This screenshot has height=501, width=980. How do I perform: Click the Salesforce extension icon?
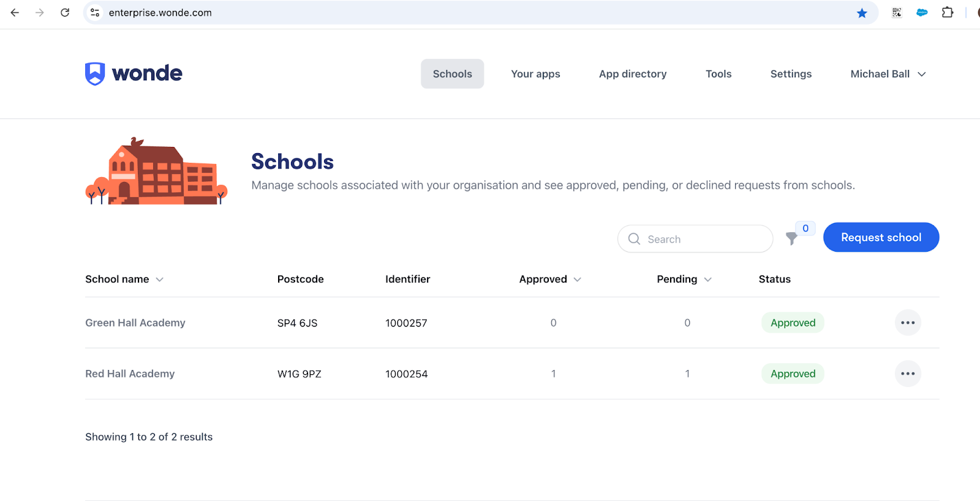[922, 13]
